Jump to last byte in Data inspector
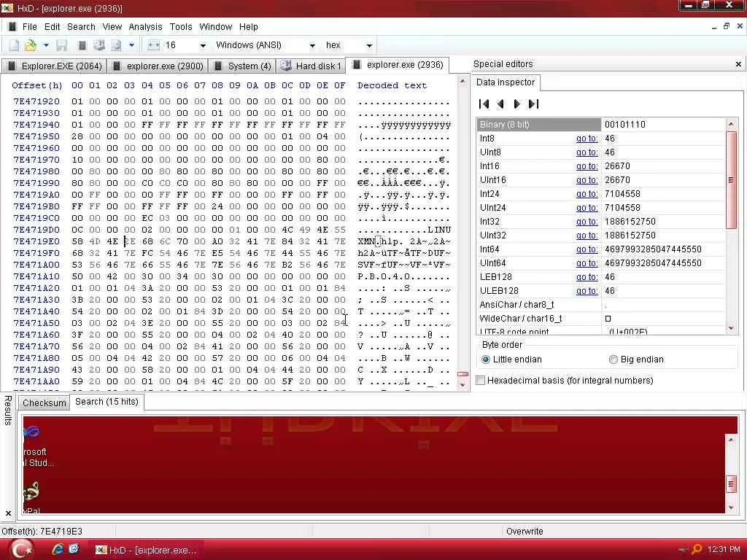This screenshot has width=747, height=560. pyautogui.click(x=533, y=104)
